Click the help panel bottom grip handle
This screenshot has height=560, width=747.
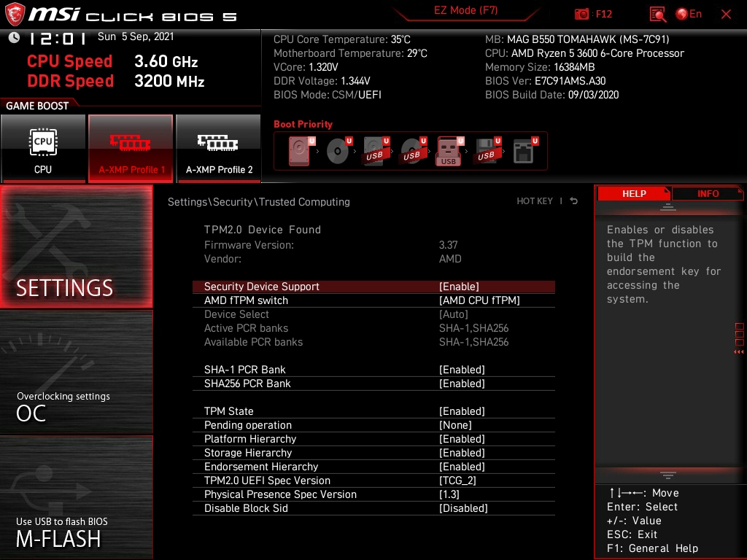(x=668, y=475)
